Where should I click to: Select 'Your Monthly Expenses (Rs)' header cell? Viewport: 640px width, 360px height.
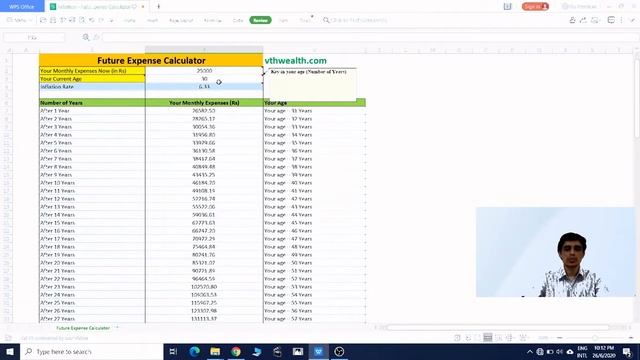point(204,102)
